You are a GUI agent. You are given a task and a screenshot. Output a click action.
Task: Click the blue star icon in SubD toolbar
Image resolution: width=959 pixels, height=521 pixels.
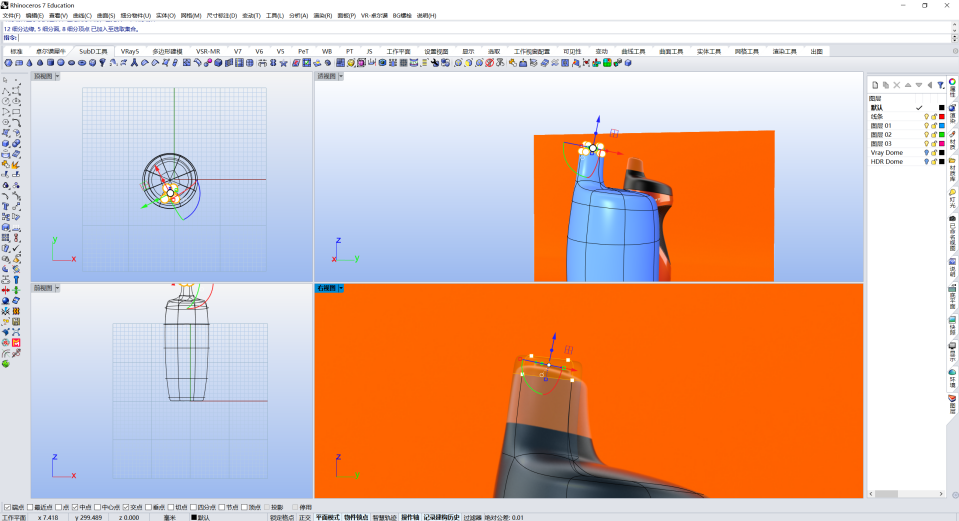point(283,63)
